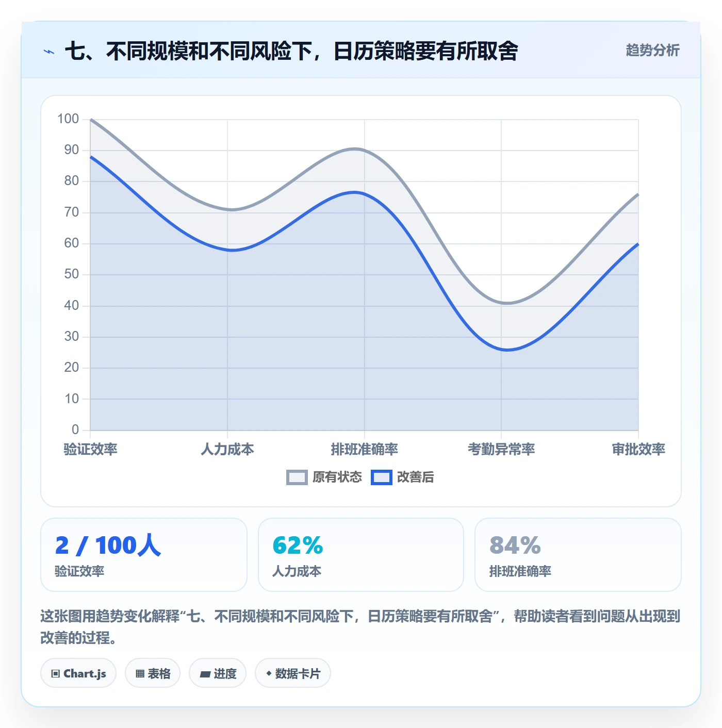The height and width of the screenshot is (728, 722).
Task: Click the lightning icon beside the heading
Action: pos(49,52)
